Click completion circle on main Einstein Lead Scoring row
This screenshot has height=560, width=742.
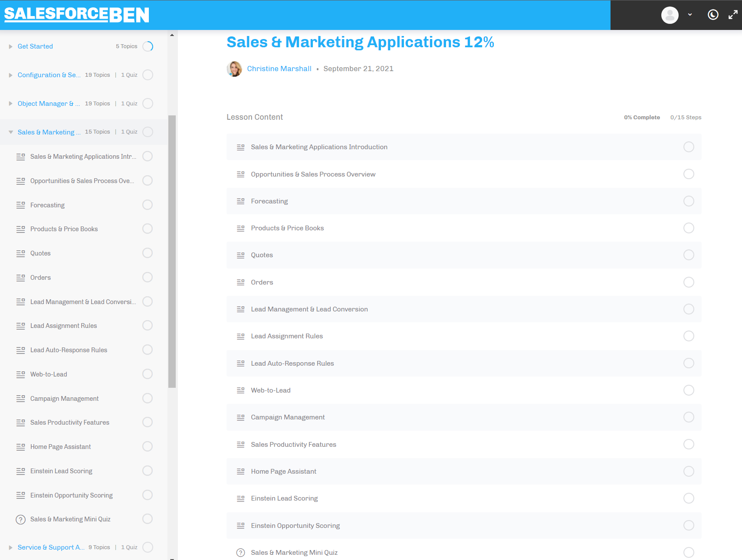point(689,498)
